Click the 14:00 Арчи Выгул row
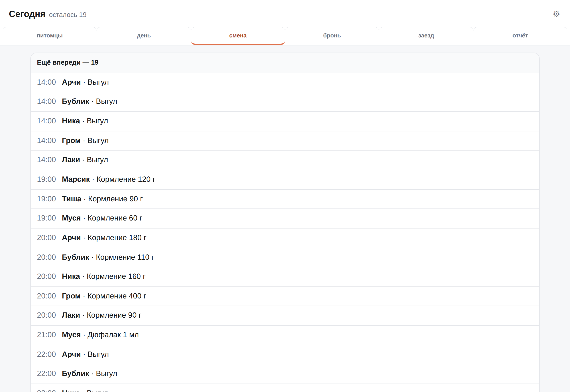Image resolution: width=570 pixels, height=392 pixels. (x=285, y=82)
